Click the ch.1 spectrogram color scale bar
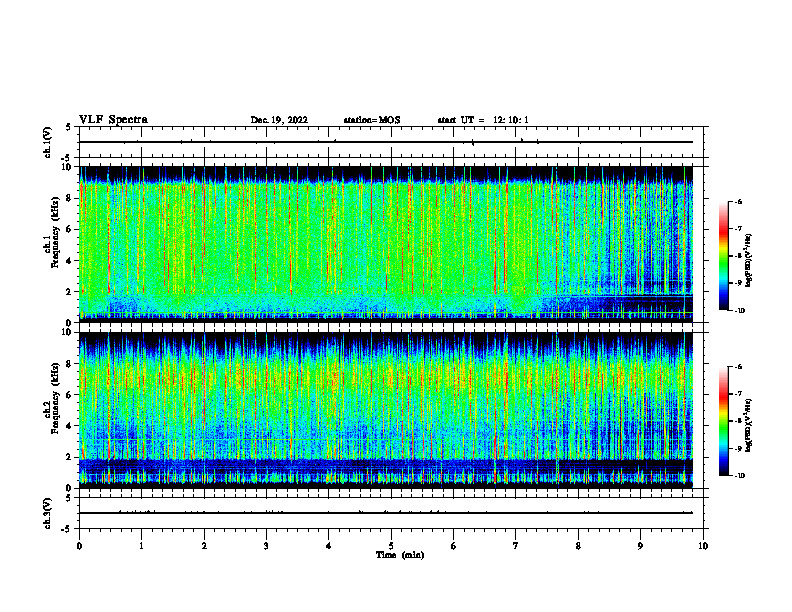Image resolution: width=792 pixels, height=612 pixels. (x=723, y=256)
